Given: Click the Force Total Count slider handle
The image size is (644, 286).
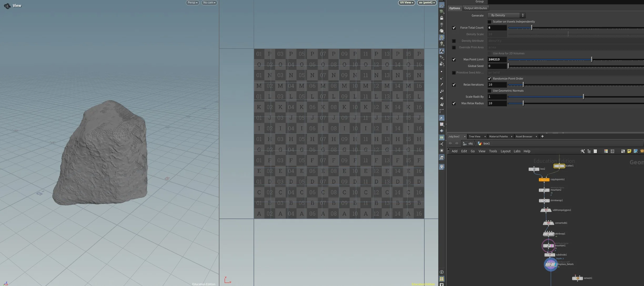Looking at the screenshot, I should (532, 28).
